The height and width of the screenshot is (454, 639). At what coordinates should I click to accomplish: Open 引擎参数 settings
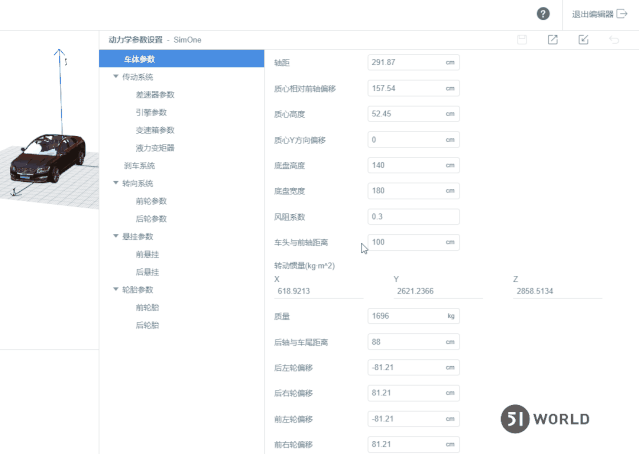[x=151, y=112]
